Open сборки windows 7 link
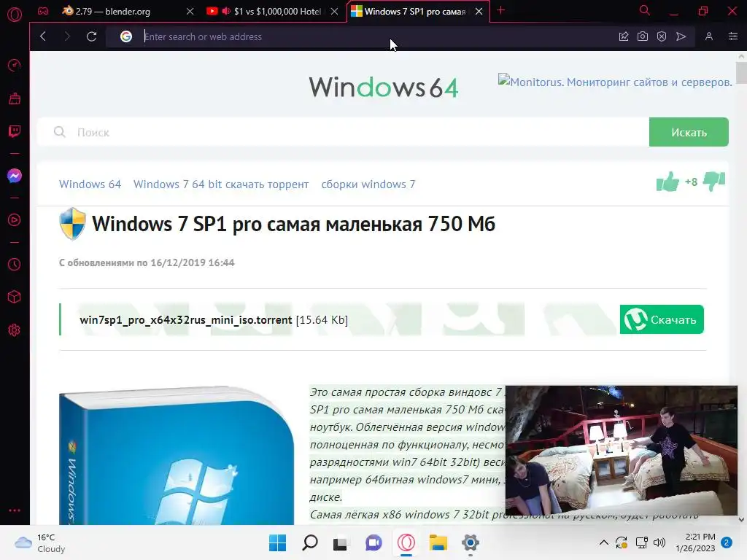Viewport: 747px width, 560px height. [368, 184]
